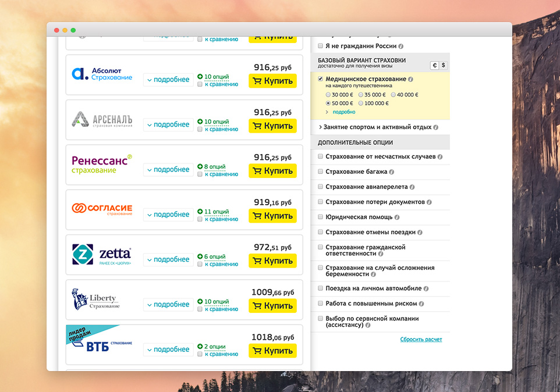Viewport: 560px width, 392px height.
Task: Open the 10 опций link for Liberty
Action: pos(216,302)
